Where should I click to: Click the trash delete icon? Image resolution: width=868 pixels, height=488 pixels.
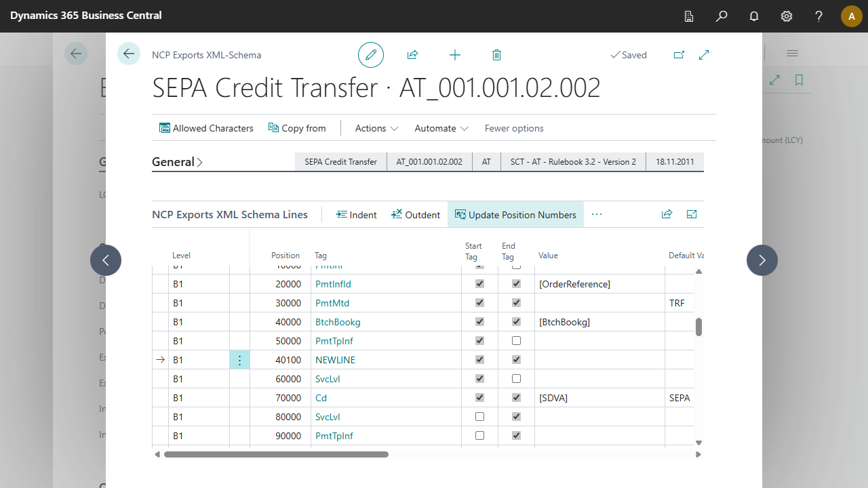(x=496, y=55)
